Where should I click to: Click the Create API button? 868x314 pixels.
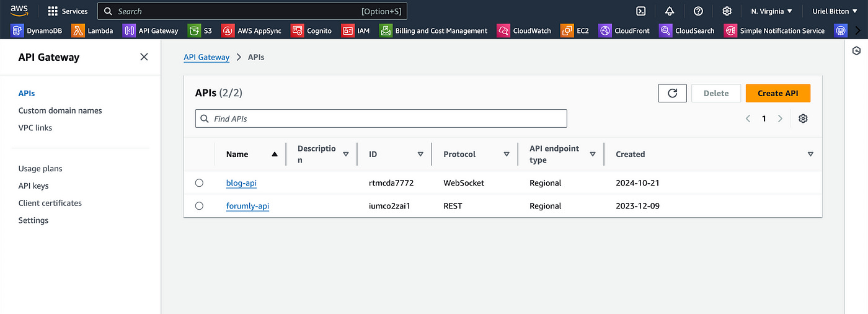777,93
